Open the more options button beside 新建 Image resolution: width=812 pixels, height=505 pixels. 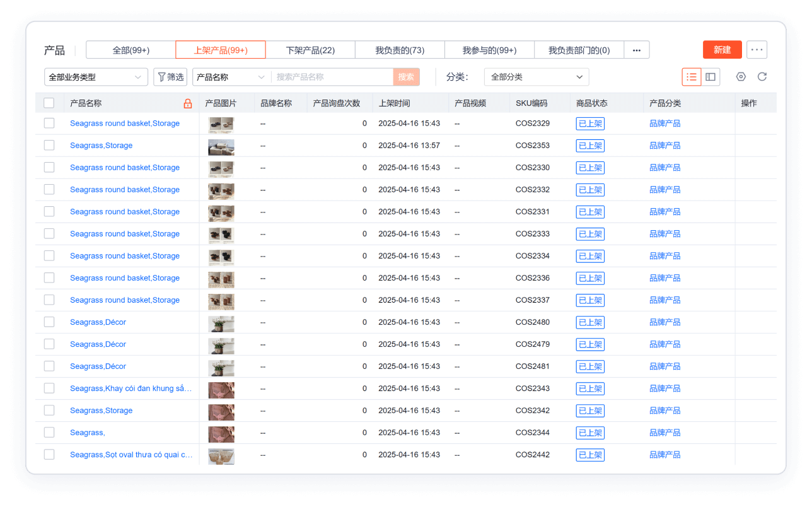(757, 50)
